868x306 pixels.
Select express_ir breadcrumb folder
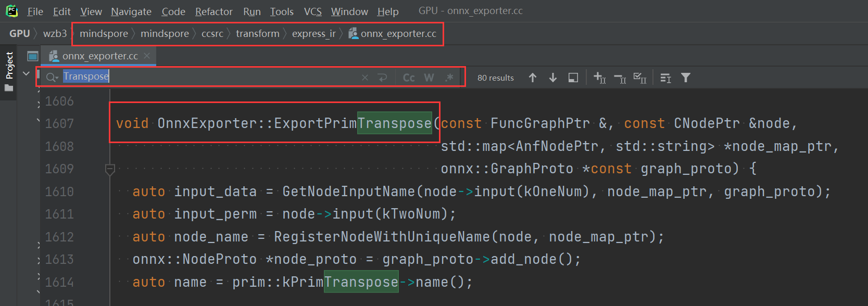coord(314,33)
